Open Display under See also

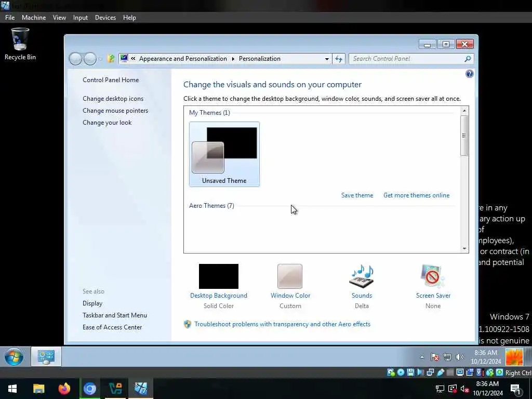92,303
